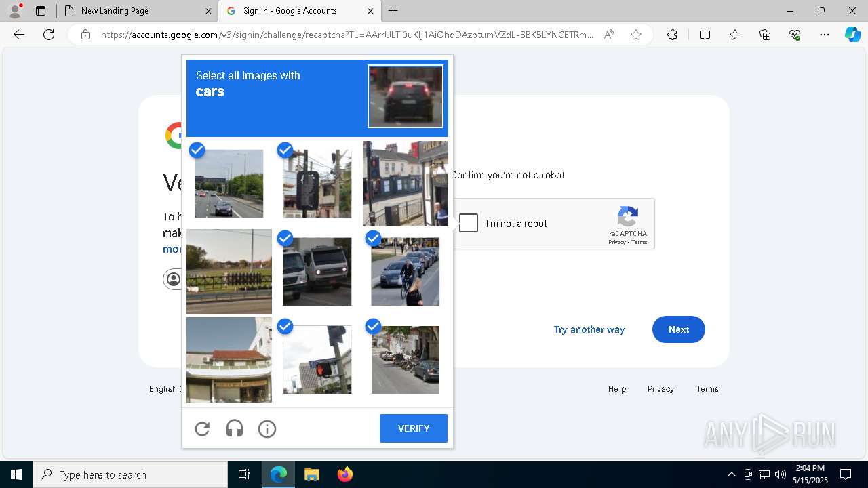Deselect the white truck image tile
This screenshot has width=868, height=488.
(x=317, y=272)
